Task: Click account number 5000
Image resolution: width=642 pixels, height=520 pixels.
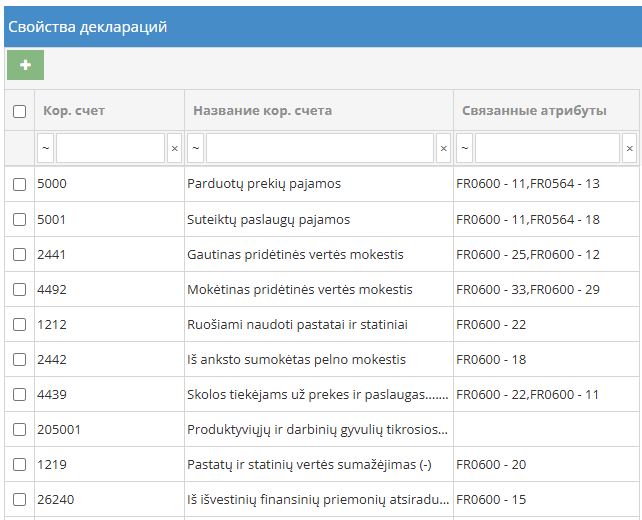Action: pos(52,184)
